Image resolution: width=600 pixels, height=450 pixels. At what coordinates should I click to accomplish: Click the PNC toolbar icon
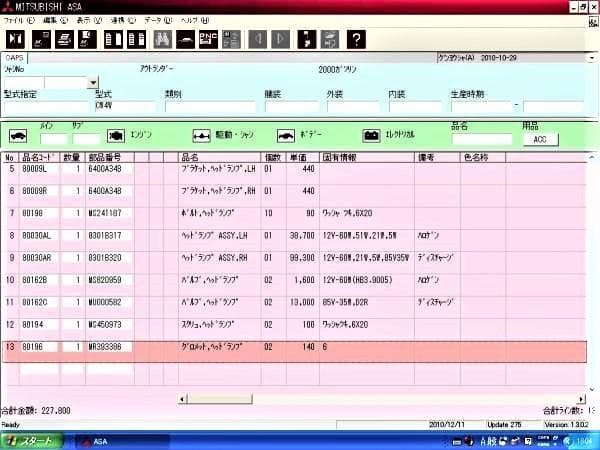click(209, 39)
